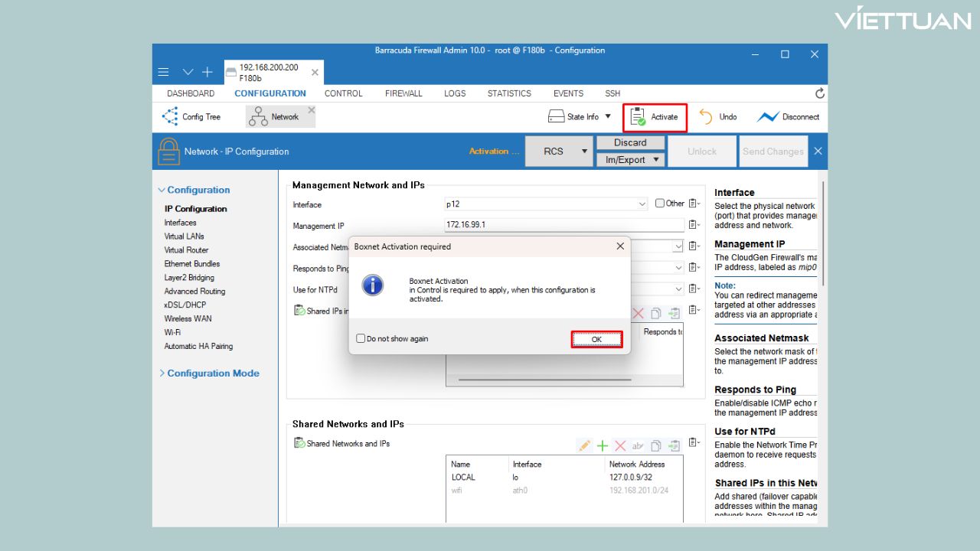Open the Interface p12 dropdown
The width and height of the screenshot is (980, 551).
pyautogui.click(x=642, y=204)
